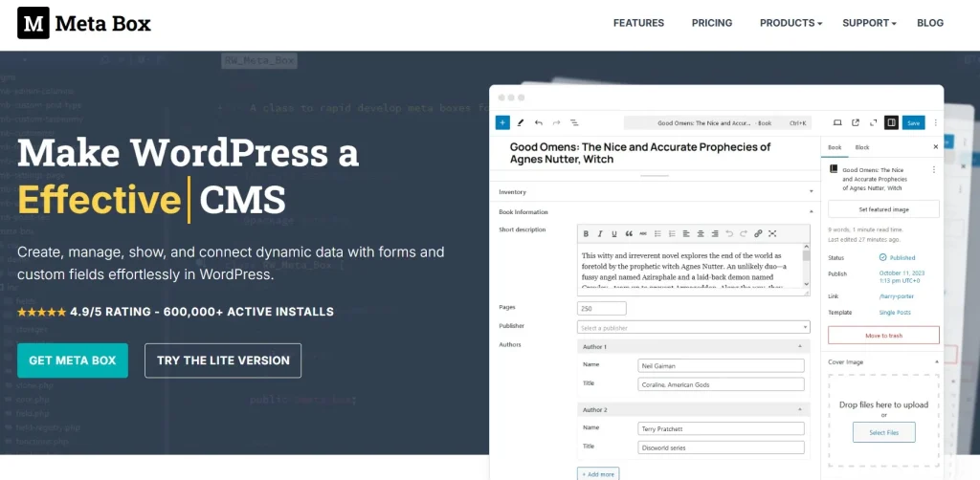Screen dimensions: 980x480
Task: Click the blue block inserter plus icon
Action: coord(502,122)
